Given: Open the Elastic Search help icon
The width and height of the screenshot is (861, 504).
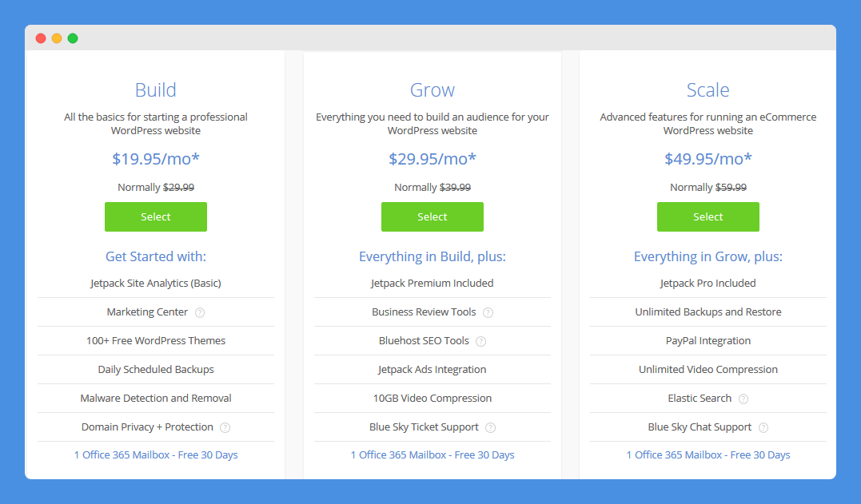Looking at the screenshot, I should coord(743,399).
